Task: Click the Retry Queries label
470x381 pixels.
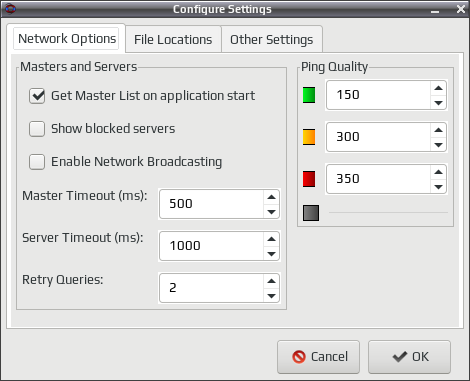Action: pyautogui.click(x=63, y=280)
